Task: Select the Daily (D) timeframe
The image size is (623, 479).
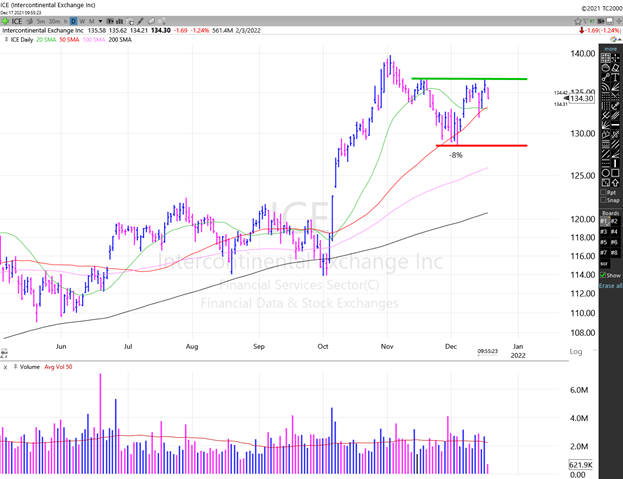Action: [73, 21]
